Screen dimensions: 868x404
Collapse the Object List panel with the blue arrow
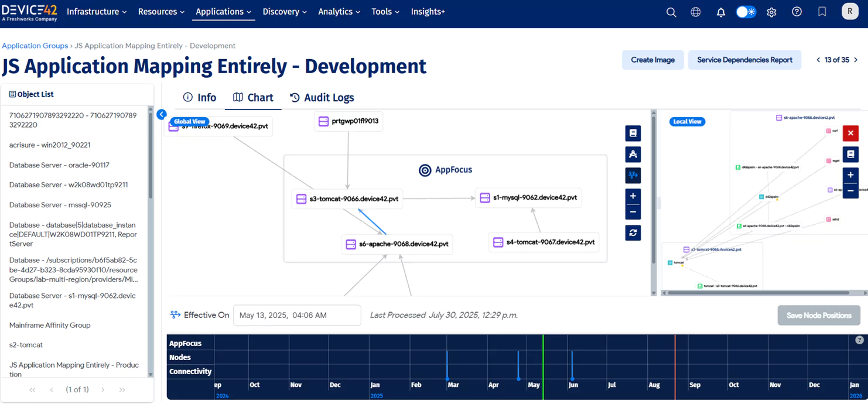162,114
